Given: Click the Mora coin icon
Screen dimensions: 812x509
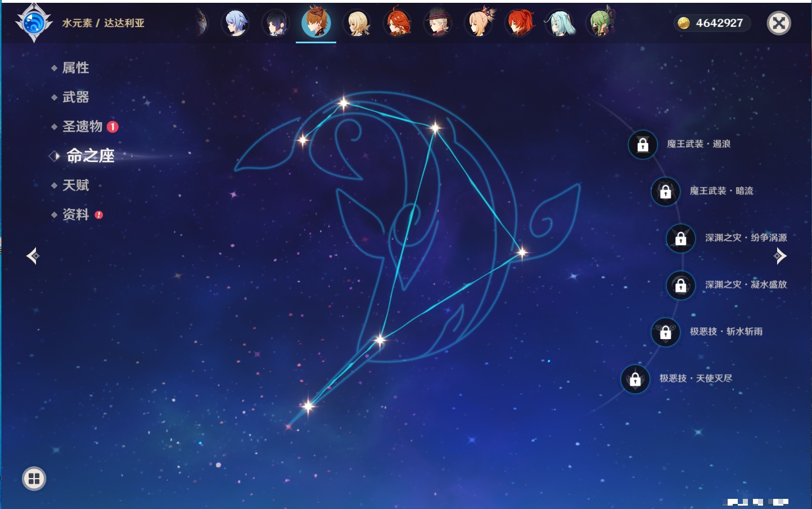Looking at the screenshot, I should [x=683, y=23].
